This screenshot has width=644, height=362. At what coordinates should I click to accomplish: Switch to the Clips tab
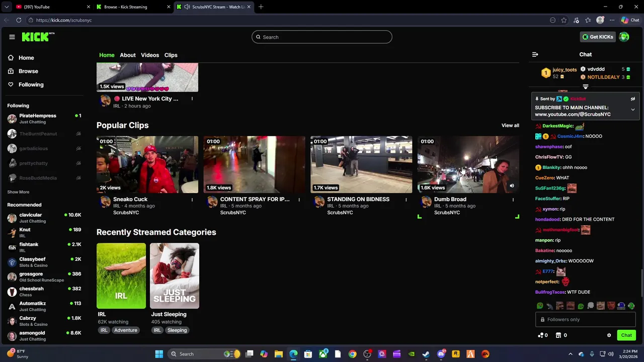(171, 55)
